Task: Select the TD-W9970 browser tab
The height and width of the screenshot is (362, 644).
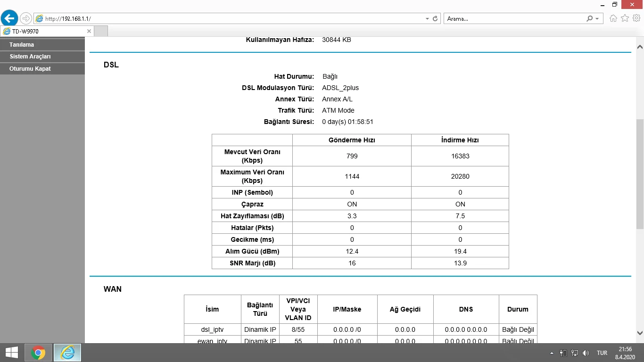Action: pos(47,31)
